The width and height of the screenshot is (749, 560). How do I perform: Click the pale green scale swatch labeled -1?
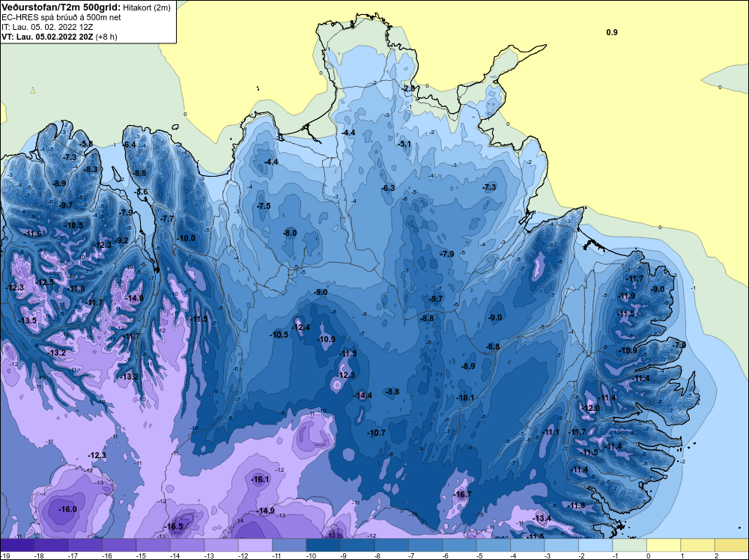[x=630, y=545]
